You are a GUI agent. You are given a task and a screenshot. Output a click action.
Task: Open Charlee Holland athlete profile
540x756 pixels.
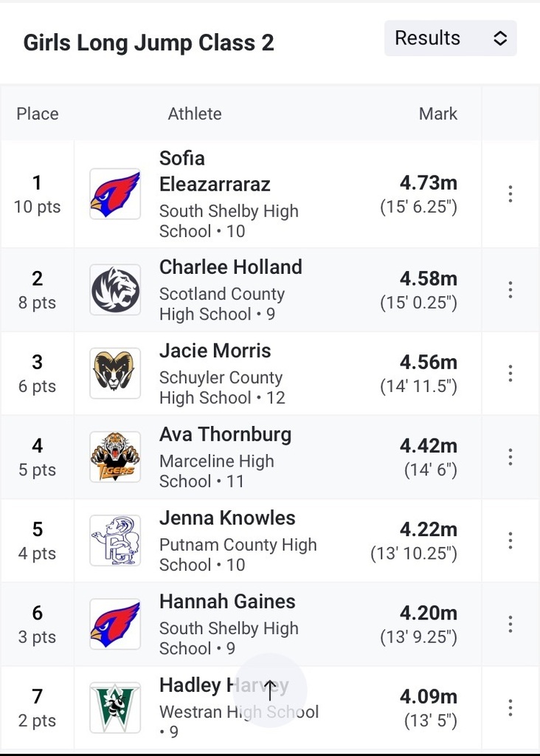pyautogui.click(x=231, y=267)
